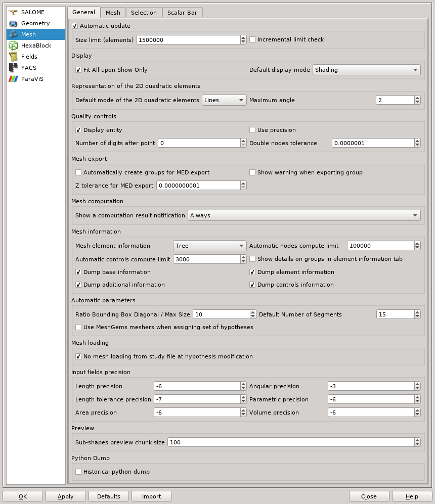Open the 2D quadratic elements mode dropdown
435x504 pixels.
pyautogui.click(x=224, y=100)
